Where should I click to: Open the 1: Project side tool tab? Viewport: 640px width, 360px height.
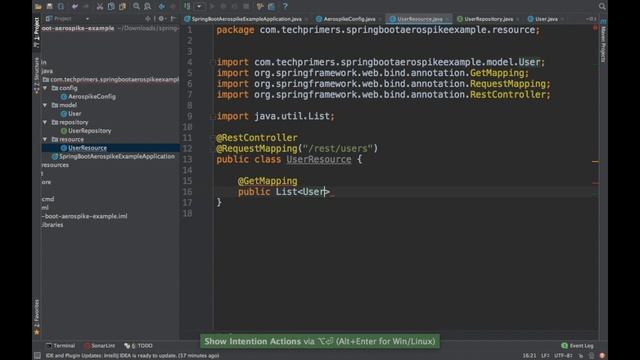click(x=37, y=32)
